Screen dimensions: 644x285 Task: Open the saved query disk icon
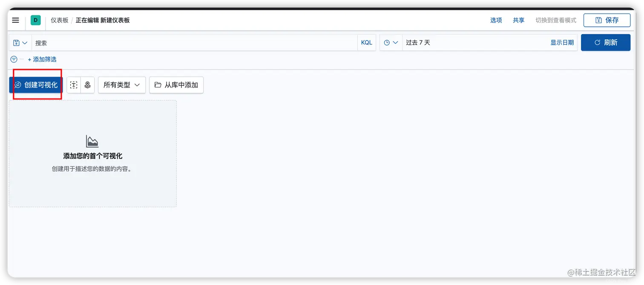(x=16, y=42)
